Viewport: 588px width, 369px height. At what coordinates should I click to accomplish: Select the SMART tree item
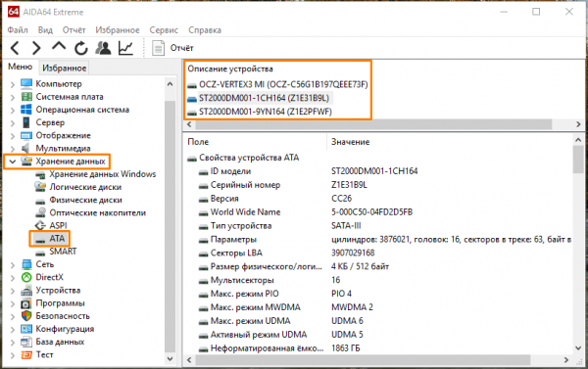(x=63, y=252)
